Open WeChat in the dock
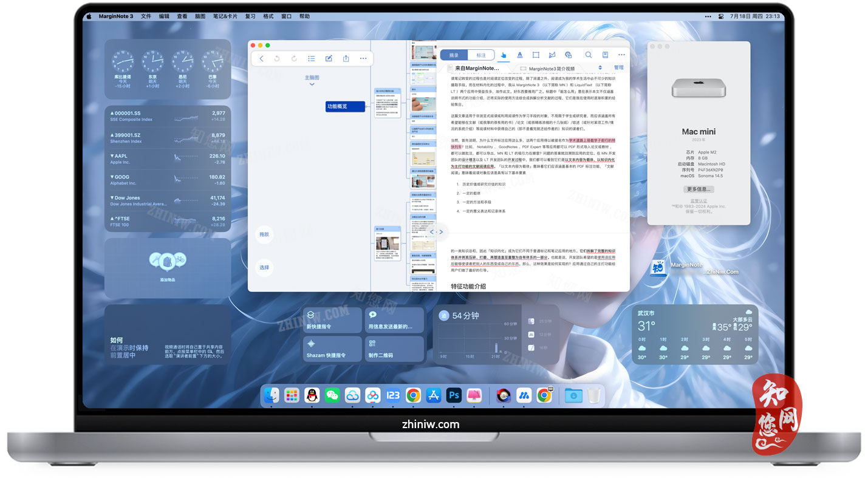The width and height of the screenshot is (868, 484). [332, 395]
